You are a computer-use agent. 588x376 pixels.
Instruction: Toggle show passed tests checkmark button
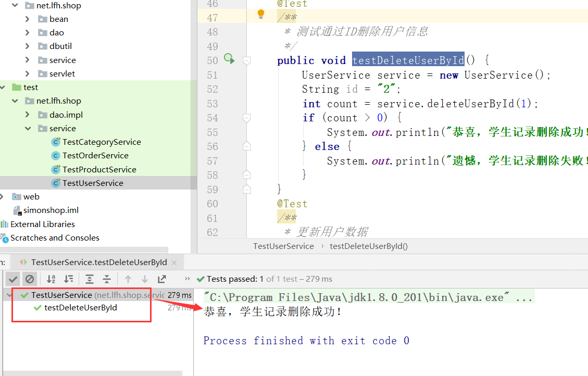click(12, 279)
